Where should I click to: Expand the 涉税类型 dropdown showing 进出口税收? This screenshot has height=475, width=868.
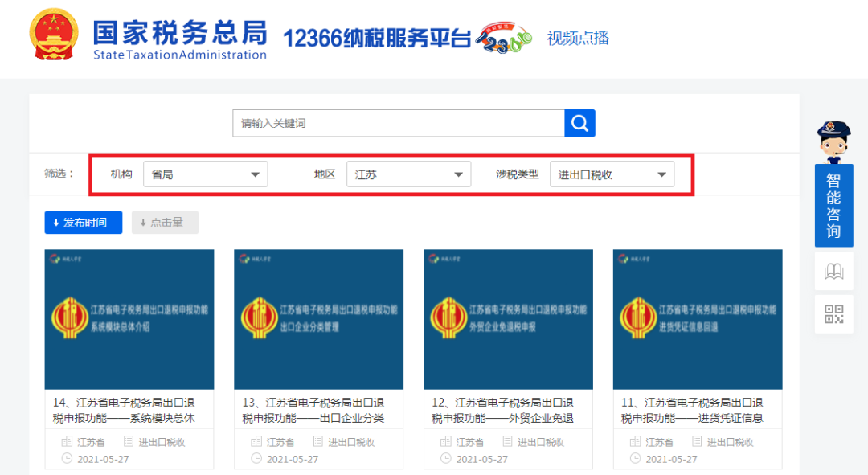coord(612,174)
